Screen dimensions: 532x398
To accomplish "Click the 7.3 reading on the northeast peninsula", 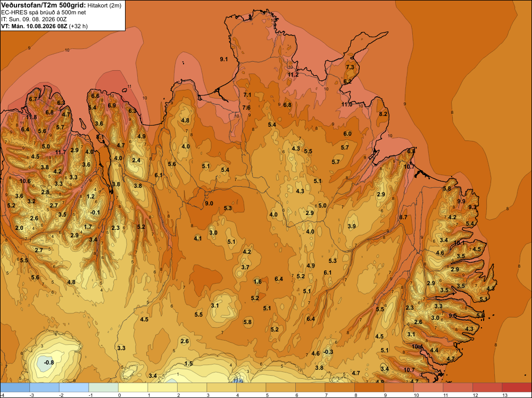I will coord(350,67).
